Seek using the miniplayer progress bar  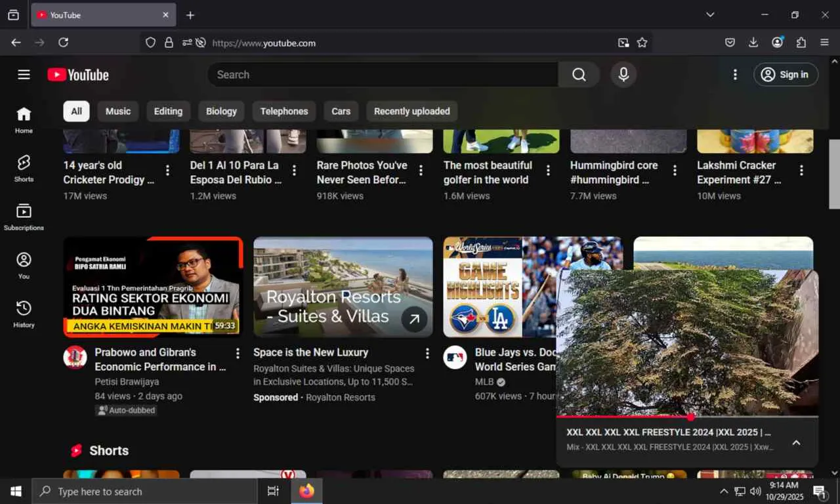pos(687,417)
